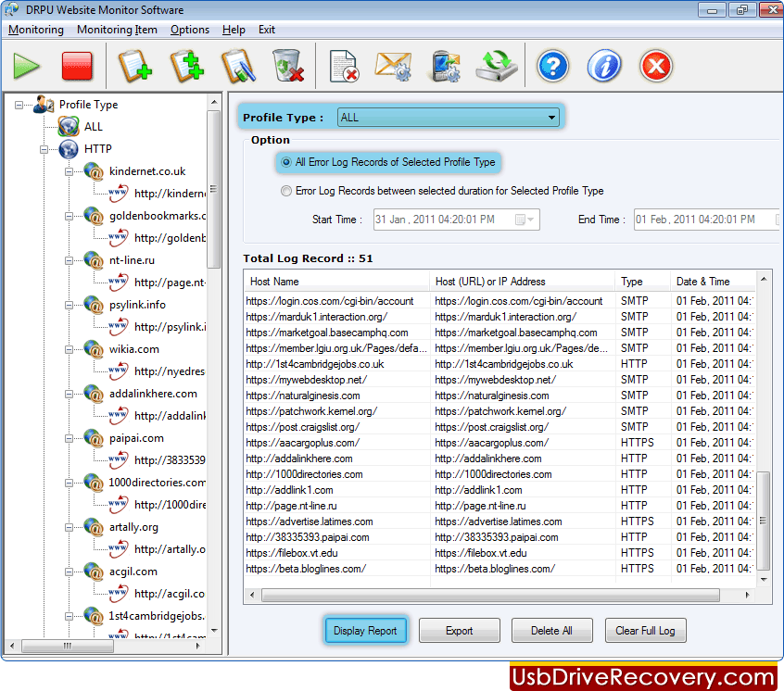Select paipai.com profile node
Viewport: 784px width, 691px height.
[x=136, y=438]
